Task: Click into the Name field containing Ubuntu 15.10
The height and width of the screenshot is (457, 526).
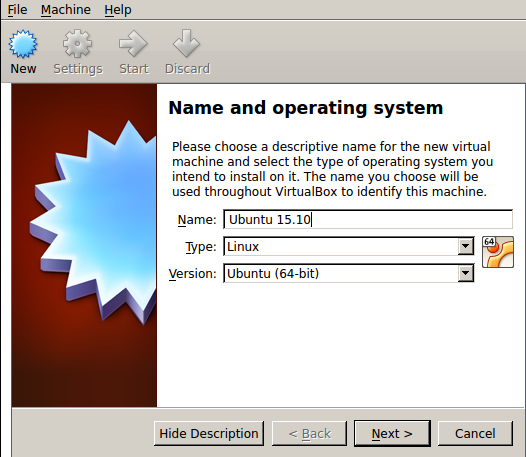Action: 368,219
